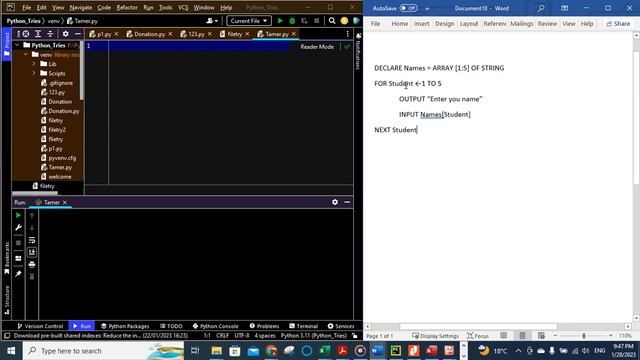Click the search icon in Word title bar
The width and height of the screenshot is (640, 360).
[541, 8]
